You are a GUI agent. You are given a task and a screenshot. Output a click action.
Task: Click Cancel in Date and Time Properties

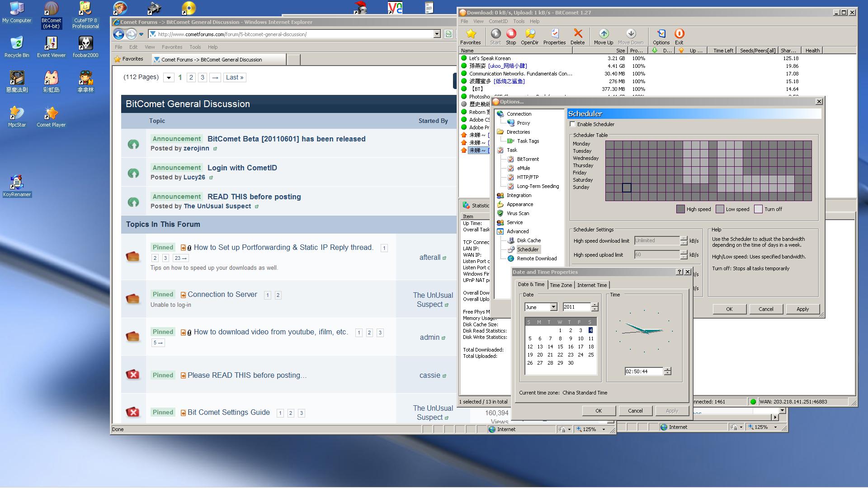point(635,411)
